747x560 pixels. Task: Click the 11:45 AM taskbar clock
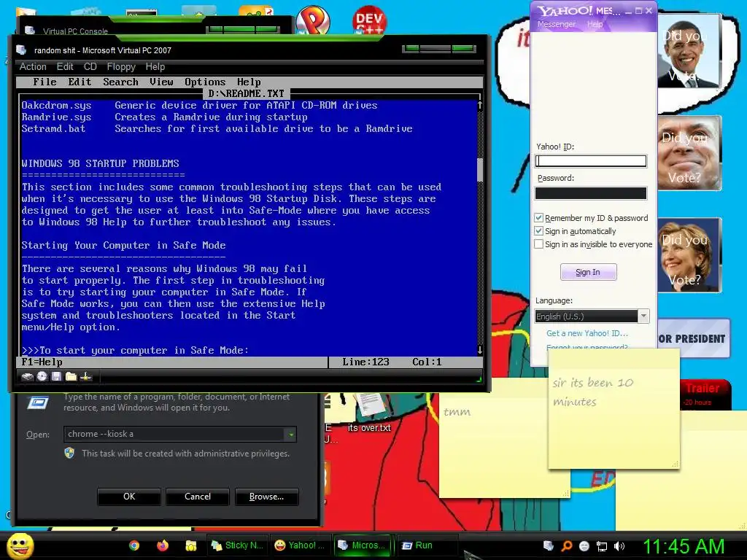[x=684, y=547]
